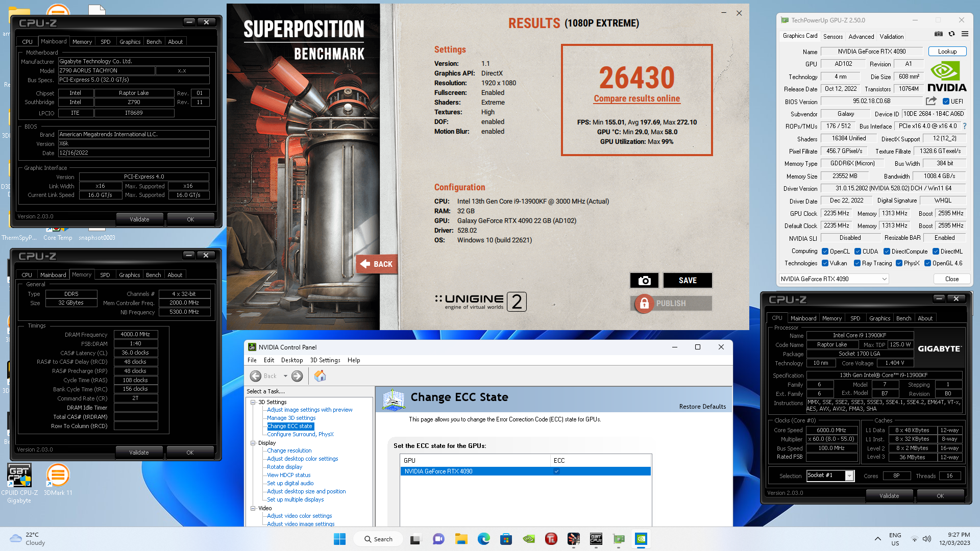Open Microsoft Store from the taskbar

pyautogui.click(x=506, y=539)
